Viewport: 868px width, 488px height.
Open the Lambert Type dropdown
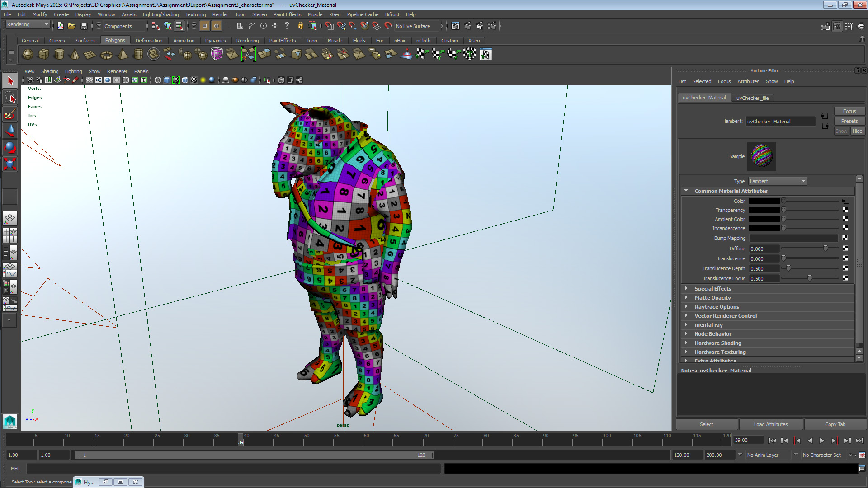click(803, 181)
